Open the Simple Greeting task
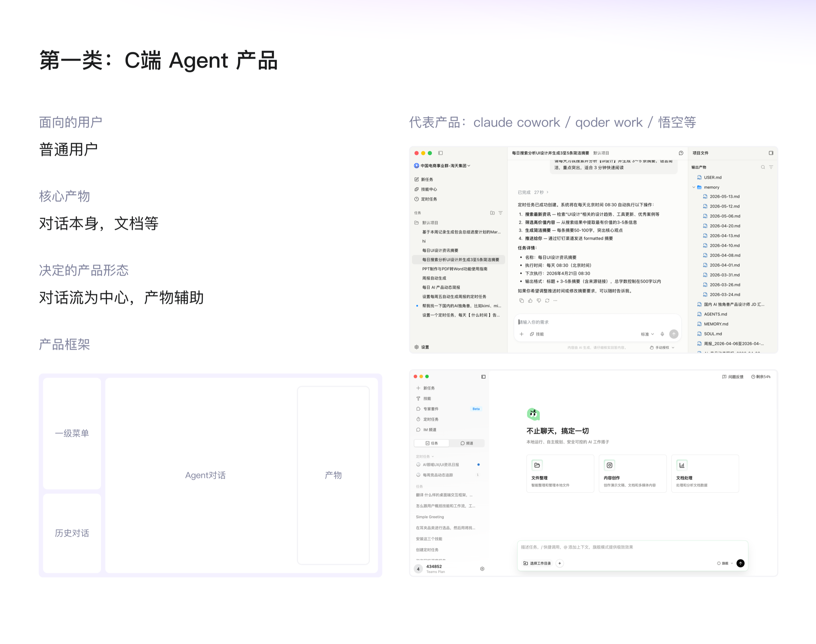The width and height of the screenshot is (816, 644). coord(430,517)
